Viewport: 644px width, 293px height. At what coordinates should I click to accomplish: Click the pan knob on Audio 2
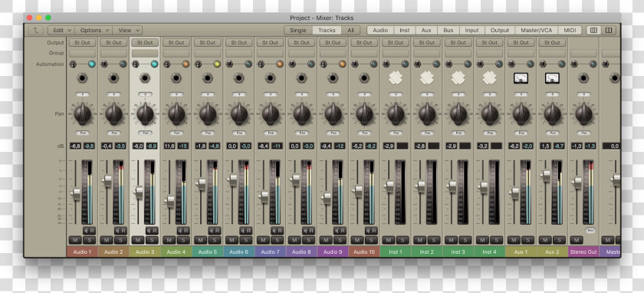(113, 114)
